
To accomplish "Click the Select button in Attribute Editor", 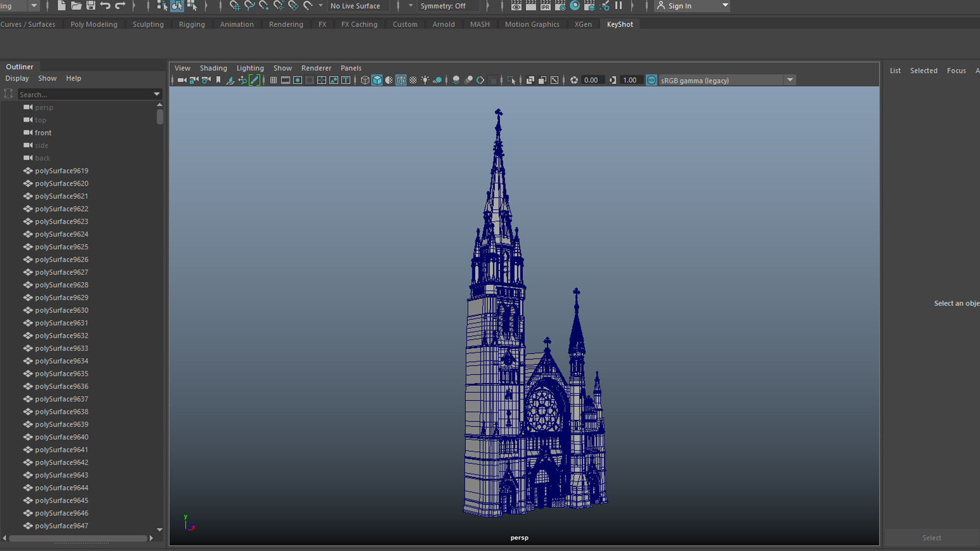I will 931,538.
